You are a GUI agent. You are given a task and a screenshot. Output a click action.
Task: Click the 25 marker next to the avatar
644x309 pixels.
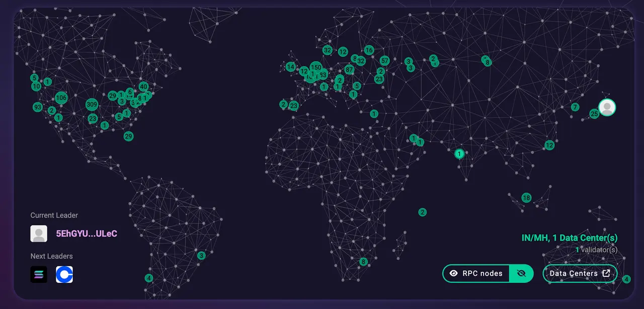click(594, 114)
